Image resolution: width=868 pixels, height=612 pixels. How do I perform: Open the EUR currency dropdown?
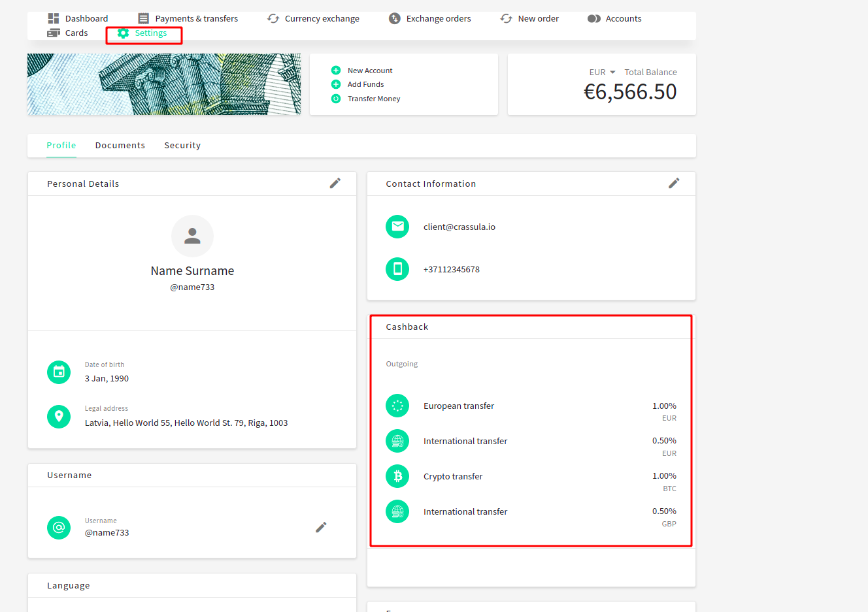(602, 72)
